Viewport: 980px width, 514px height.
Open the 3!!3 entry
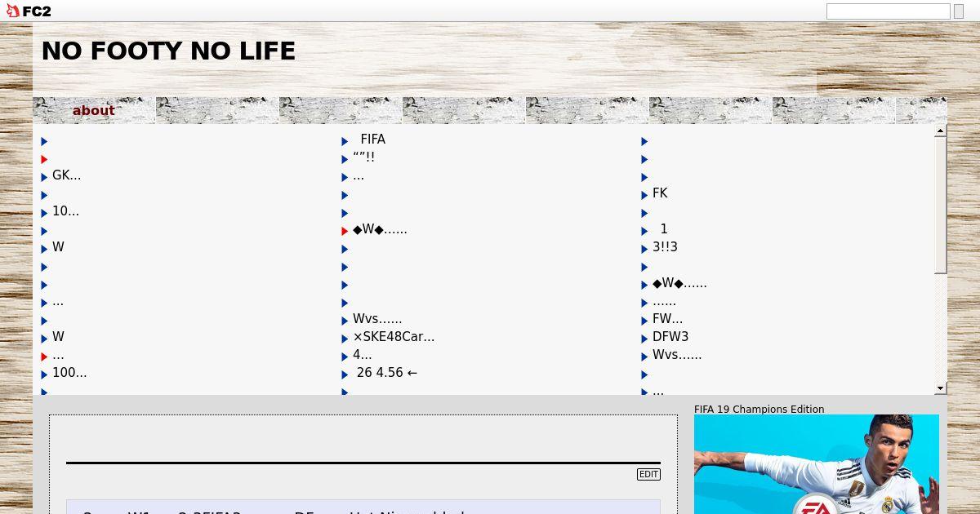[x=665, y=247]
